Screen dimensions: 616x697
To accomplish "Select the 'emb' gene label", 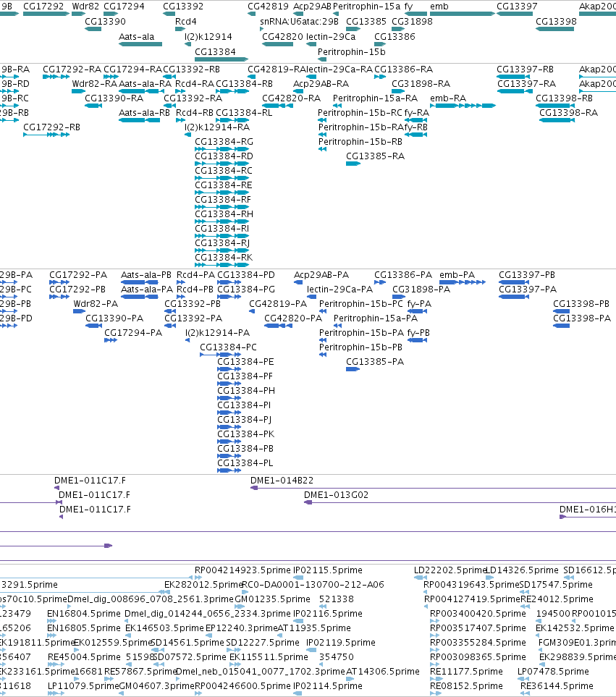I will tap(439, 7).
